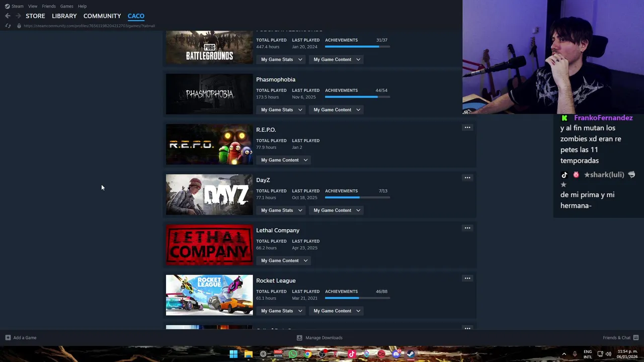The height and width of the screenshot is (362, 644).
Task: Switch to the COMMUNITY tab
Action: point(102,16)
